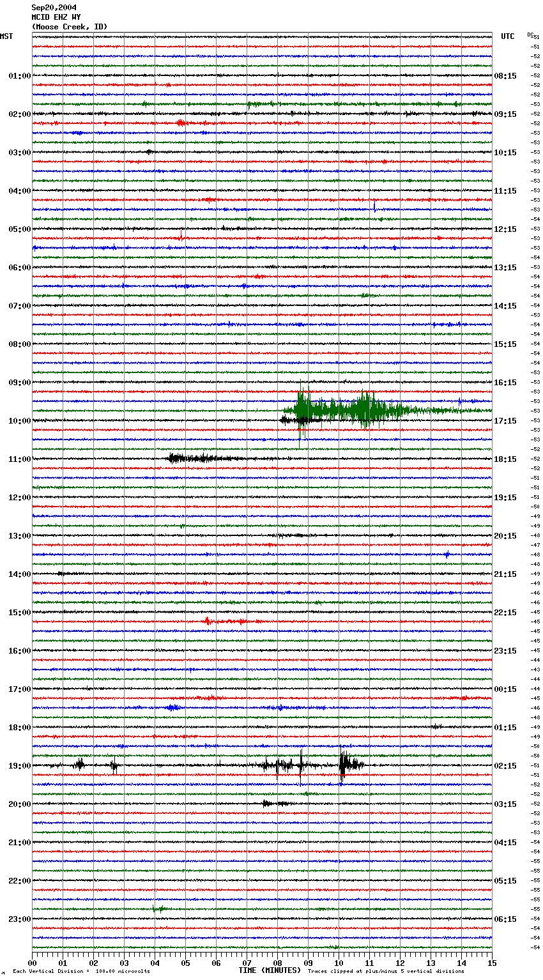Pick the 14:00 MST time label

click(x=19, y=574)
